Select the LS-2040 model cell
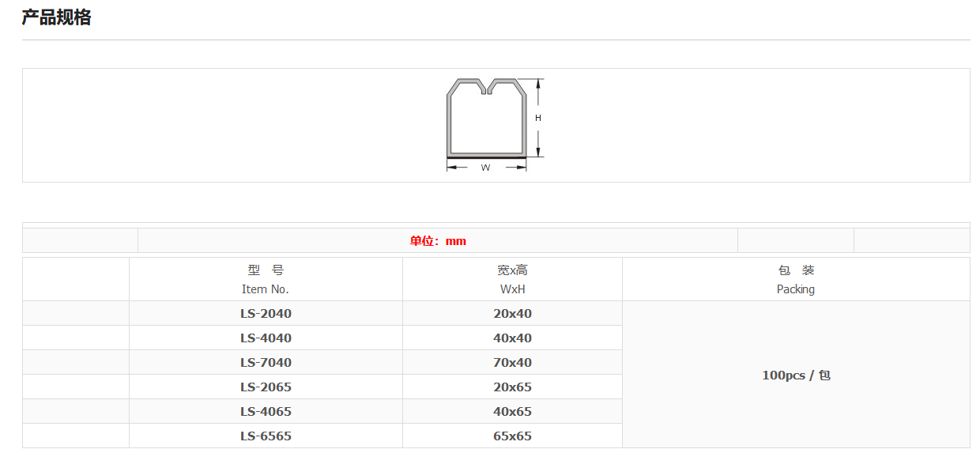The height and width of the screenshot is (468, 980). click(266, 314)
